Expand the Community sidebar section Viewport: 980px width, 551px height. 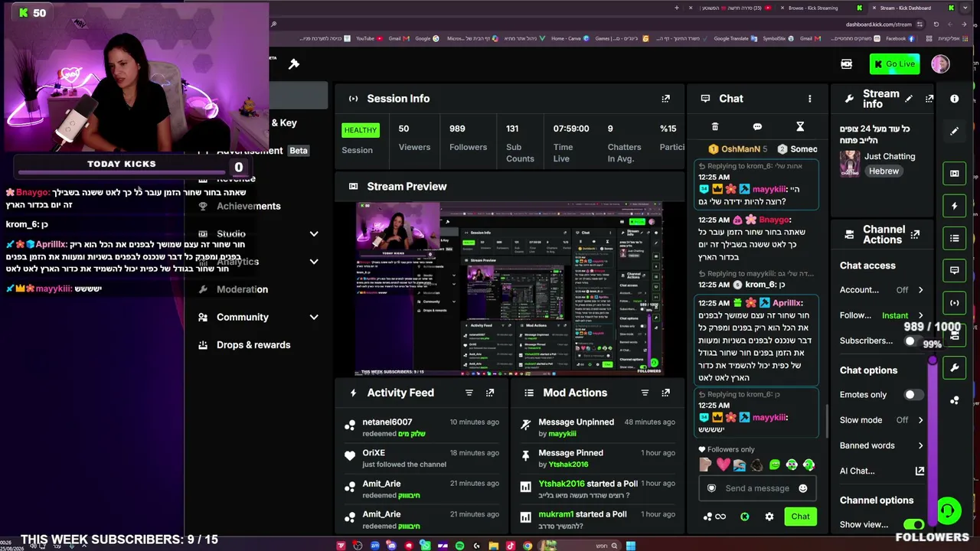(314, 317)
